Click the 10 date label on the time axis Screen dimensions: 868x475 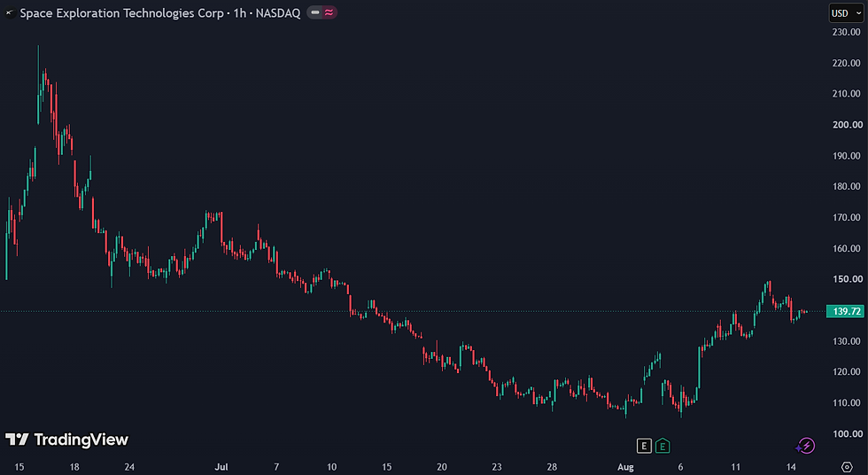pos(331,467)
